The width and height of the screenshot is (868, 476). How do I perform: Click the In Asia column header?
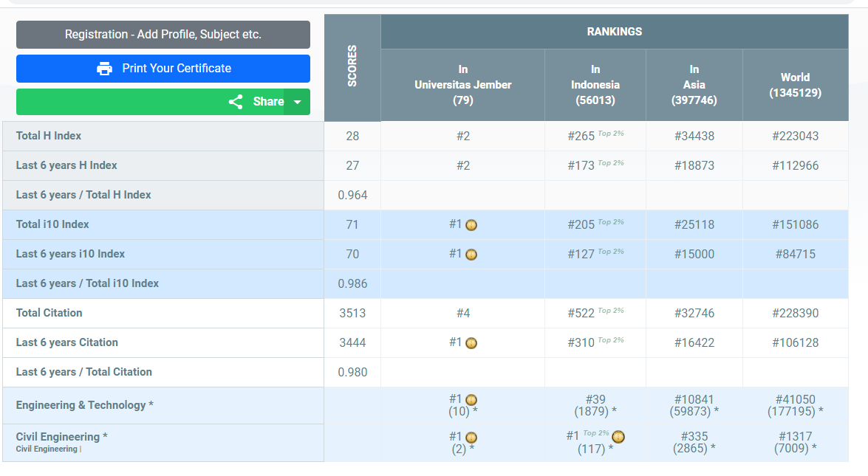[694, 85]
